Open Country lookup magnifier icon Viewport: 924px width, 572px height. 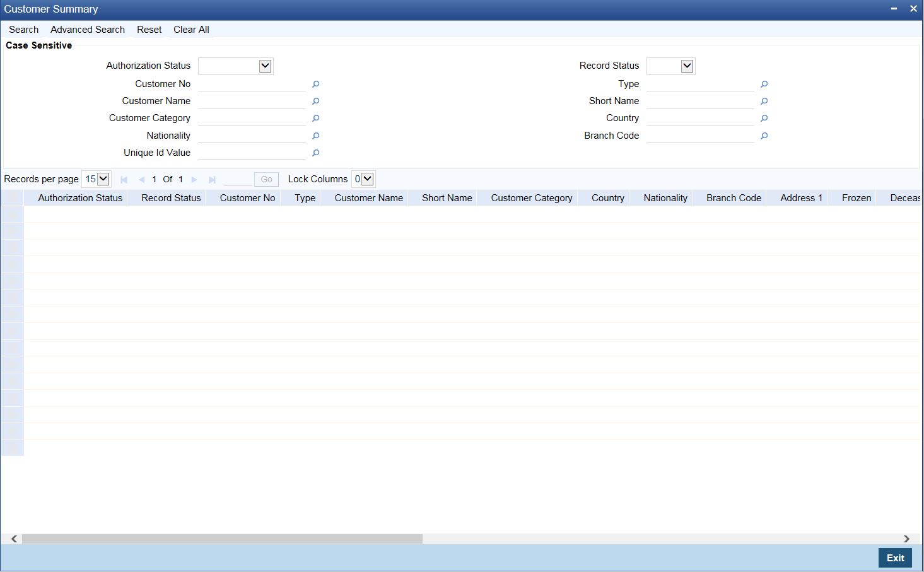(764, 118)
